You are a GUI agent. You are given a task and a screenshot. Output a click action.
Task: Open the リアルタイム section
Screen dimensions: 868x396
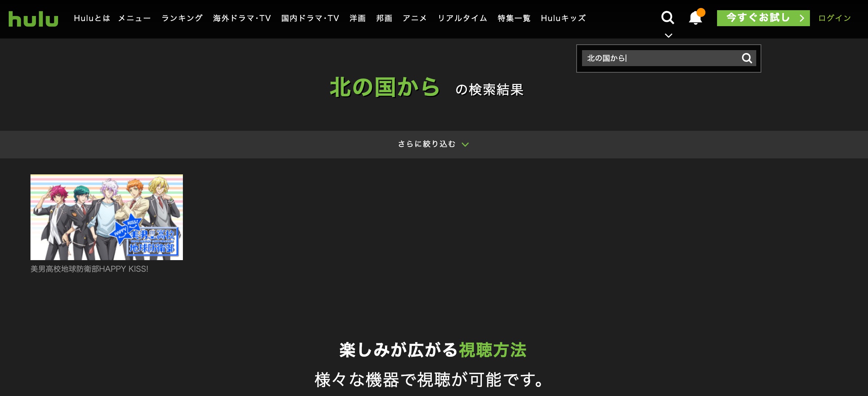[462, 18]
